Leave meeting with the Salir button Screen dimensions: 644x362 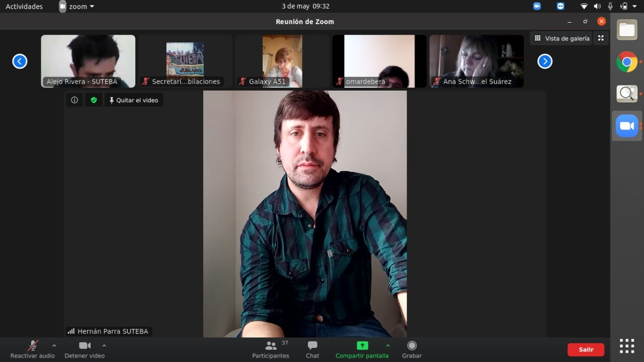[586, 349]
